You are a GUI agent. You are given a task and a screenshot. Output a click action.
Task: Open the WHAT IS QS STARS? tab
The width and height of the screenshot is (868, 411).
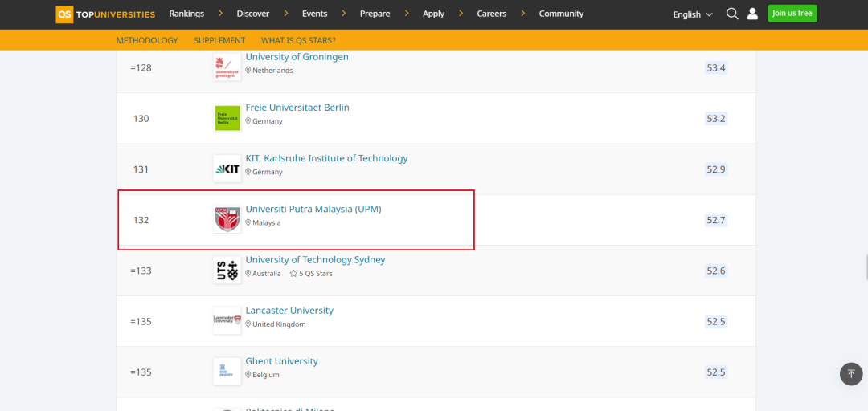pos(298,40)
